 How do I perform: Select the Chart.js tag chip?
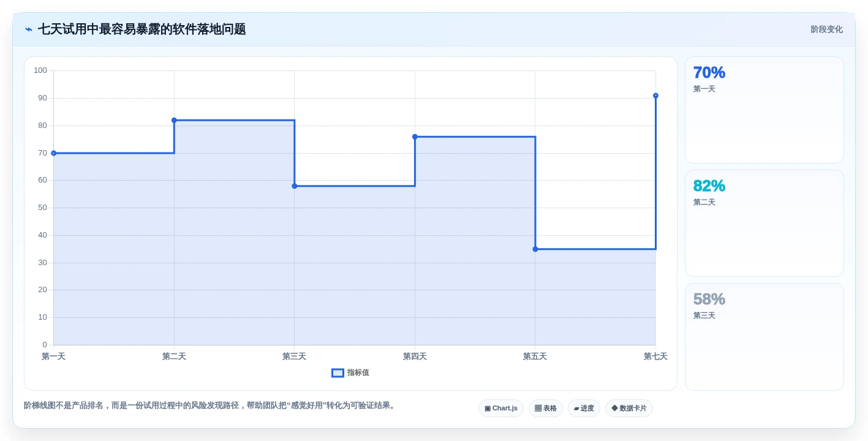pyautogui.click(x=501, y=409)
